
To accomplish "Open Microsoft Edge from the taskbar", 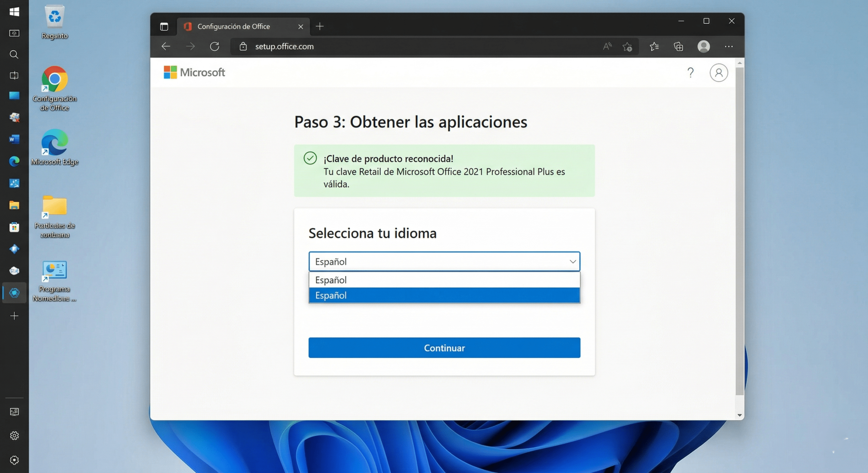I will (x=14, y=161).
